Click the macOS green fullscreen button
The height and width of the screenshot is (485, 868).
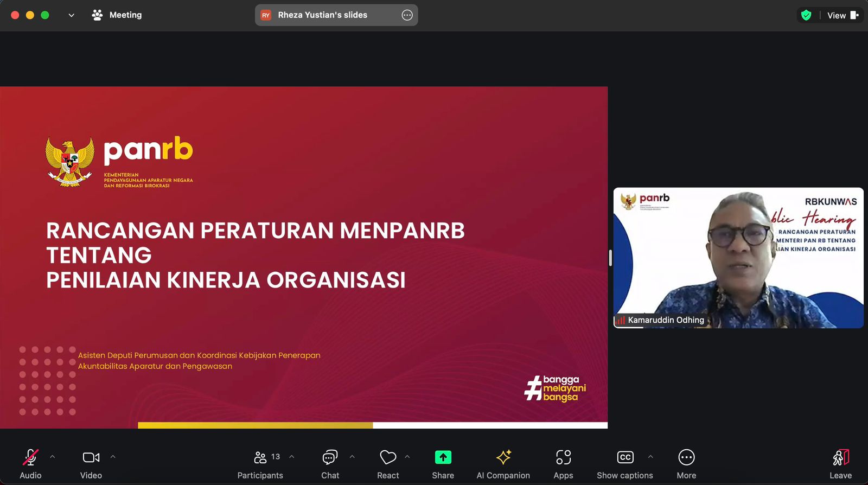pyautogui.click(x=45, y=15)
